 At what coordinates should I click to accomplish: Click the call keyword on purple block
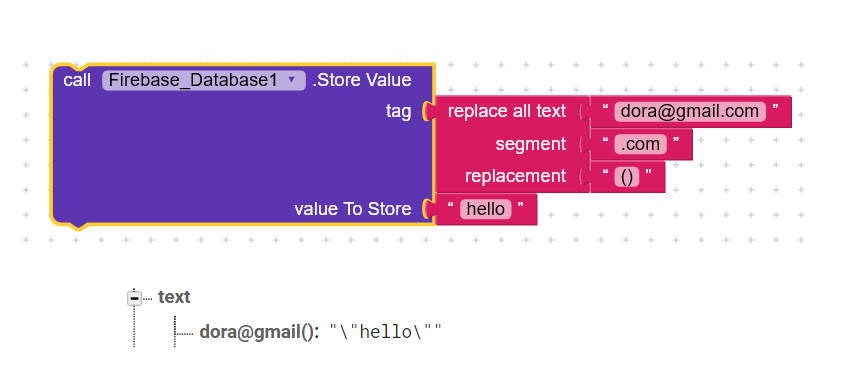pyautogui.click(x=77, y=80)
